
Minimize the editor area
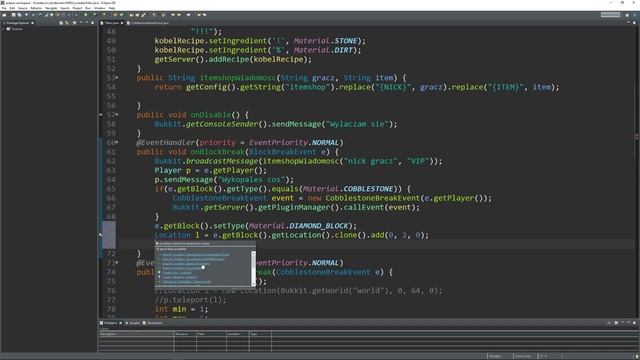tap(628, 22)
